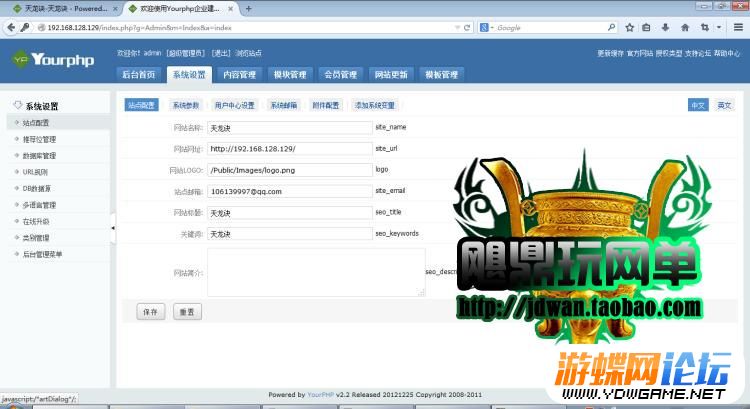Image resolution: width=750 pixels, height=409 pixels.
Task: Click the Yourphp logo
Action: 53,60
